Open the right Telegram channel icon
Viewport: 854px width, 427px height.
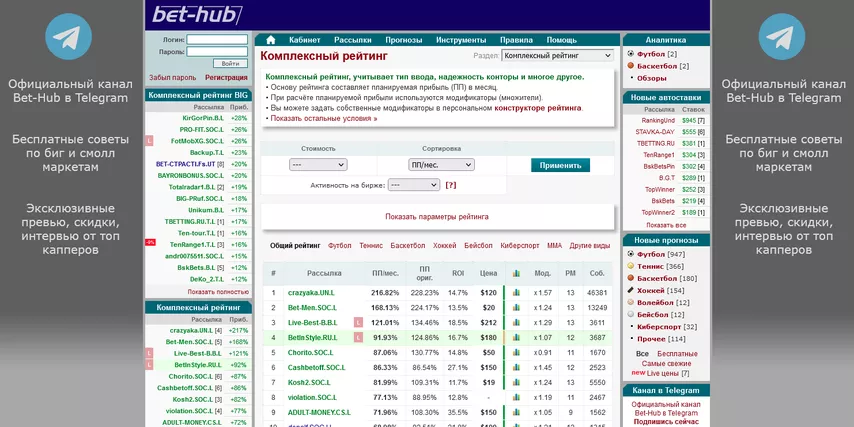click(x=782, y=36)
